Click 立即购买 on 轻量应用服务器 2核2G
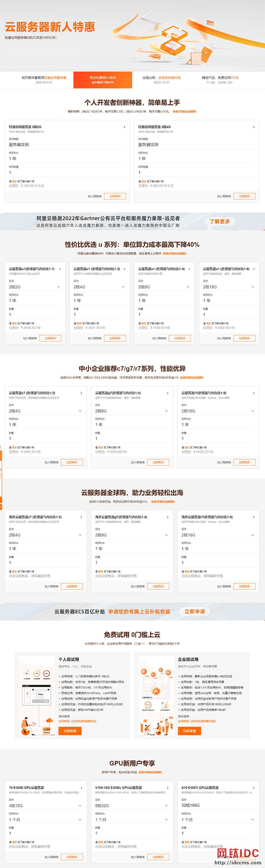This screenshot has width=265, height=868. click(x=115, y=196)
